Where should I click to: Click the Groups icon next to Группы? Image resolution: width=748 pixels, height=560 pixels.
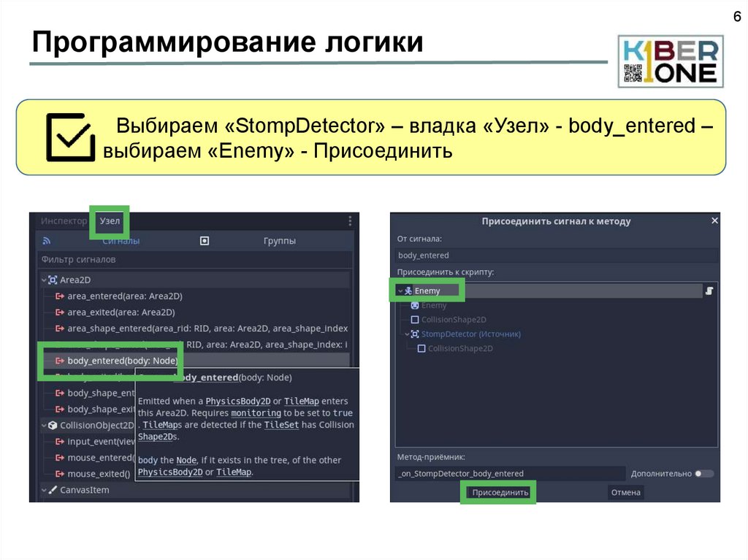click(205, 241)
